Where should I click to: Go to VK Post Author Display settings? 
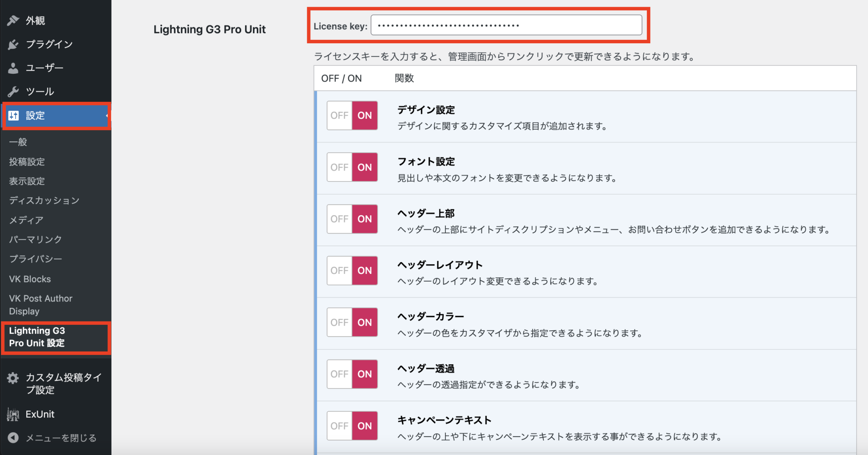(x=40, y=304)
